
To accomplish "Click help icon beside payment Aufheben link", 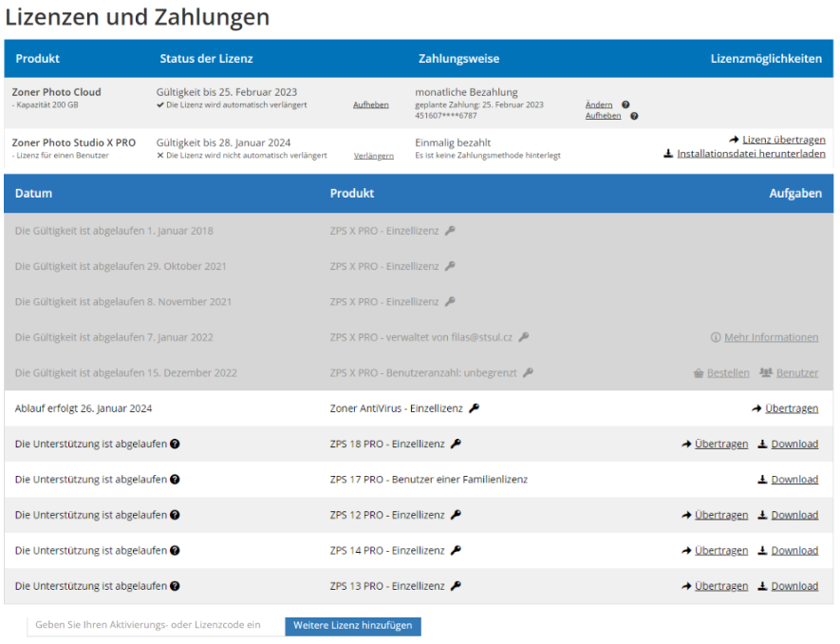I will 634,116.
